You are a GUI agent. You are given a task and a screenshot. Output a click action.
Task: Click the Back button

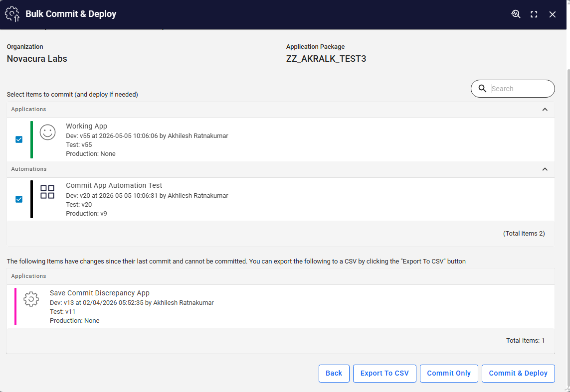pos(334,374)
